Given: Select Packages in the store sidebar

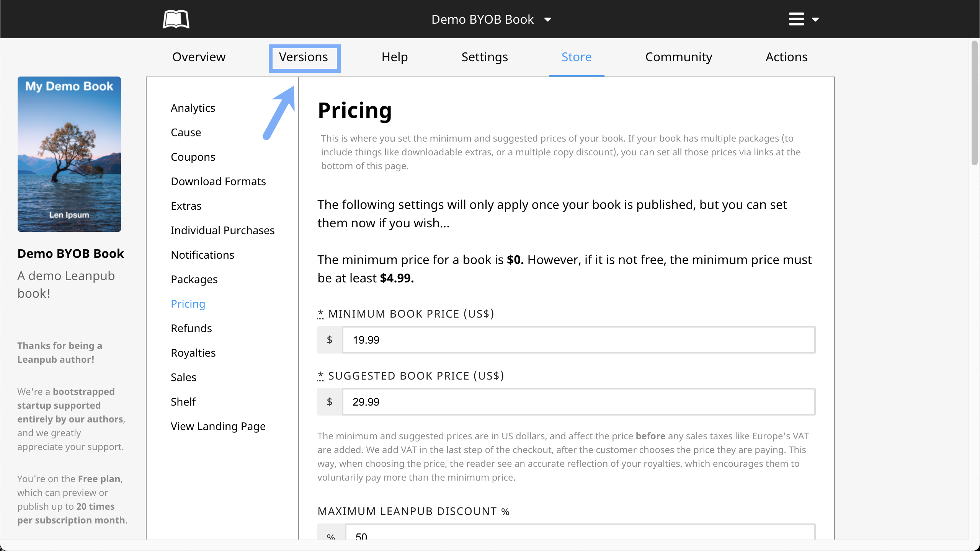Looking at the screenshot, I should [x=194, y=279].
